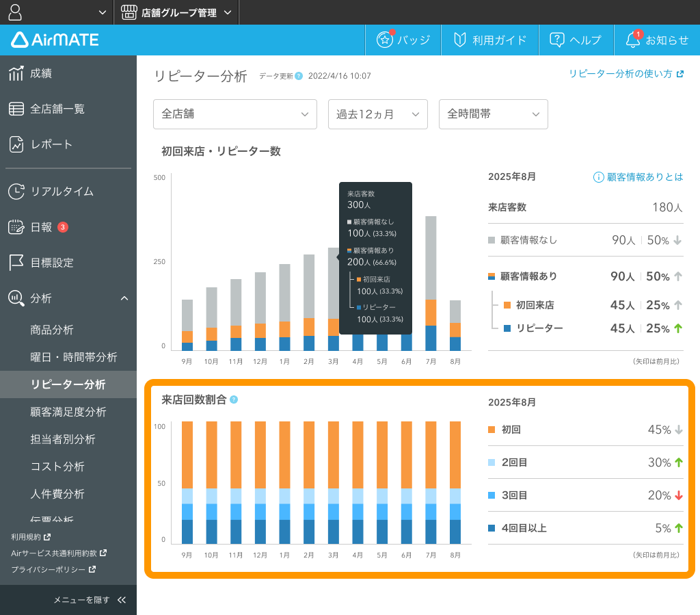Click the 来店客数 180人 value
Image resolution: width=700 pixels, height=615 pixels.
click(667, 207)
